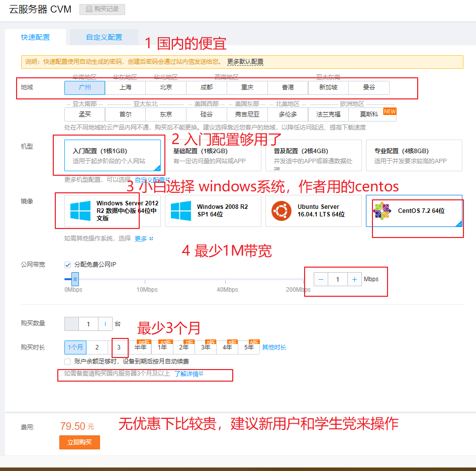The width and height of the screenshot is (476, 471).
Task: Select the Ubuntu Server 16.04.1 LTS label
Action: coord(321,210)
